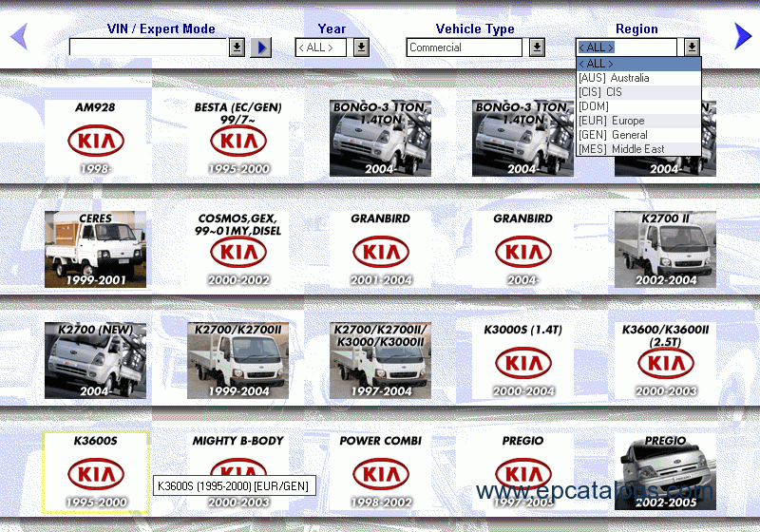Viewport: 760px width, 532px height.
Task: Select < ALL > in the Region list
Action: (x=638, y=64)
